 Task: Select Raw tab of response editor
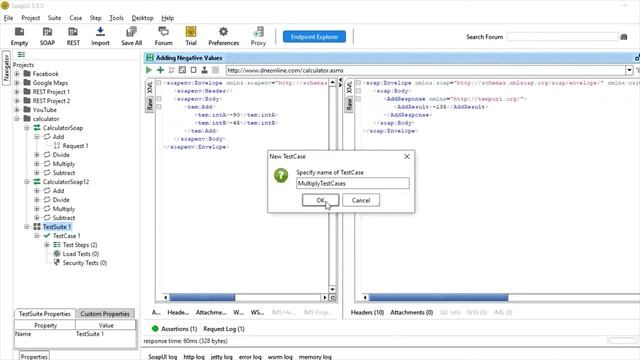349,104
